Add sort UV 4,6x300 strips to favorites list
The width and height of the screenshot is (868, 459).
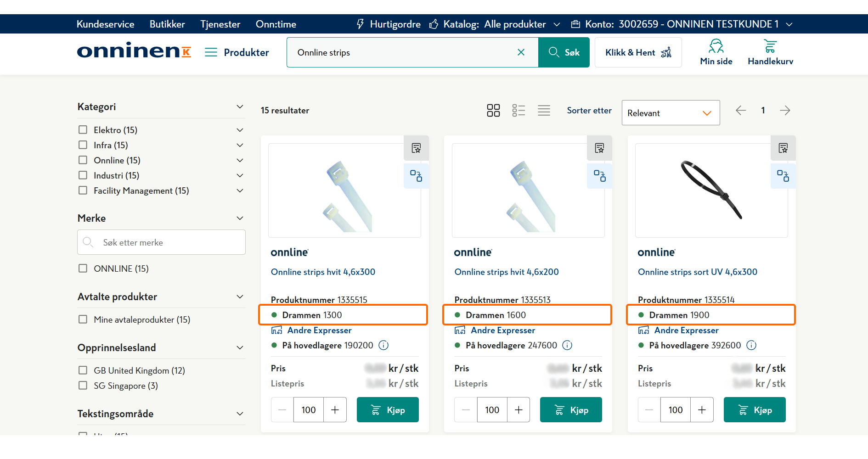[783, 148]
